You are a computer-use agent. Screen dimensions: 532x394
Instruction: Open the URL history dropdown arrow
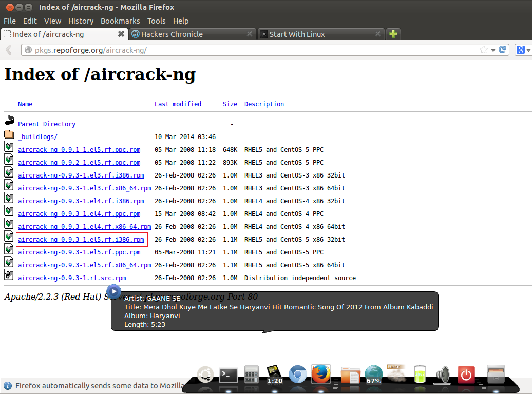[493, 50]
